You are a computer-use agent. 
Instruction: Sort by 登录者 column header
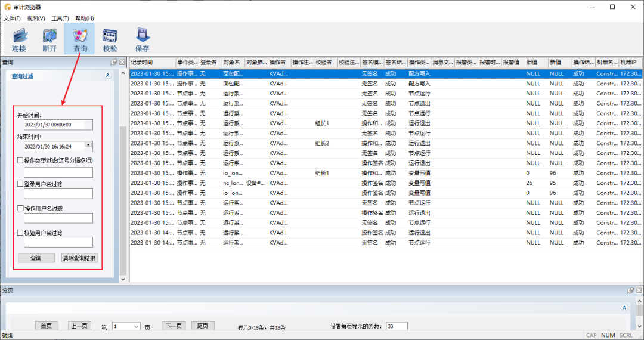(x=210, y=63)
